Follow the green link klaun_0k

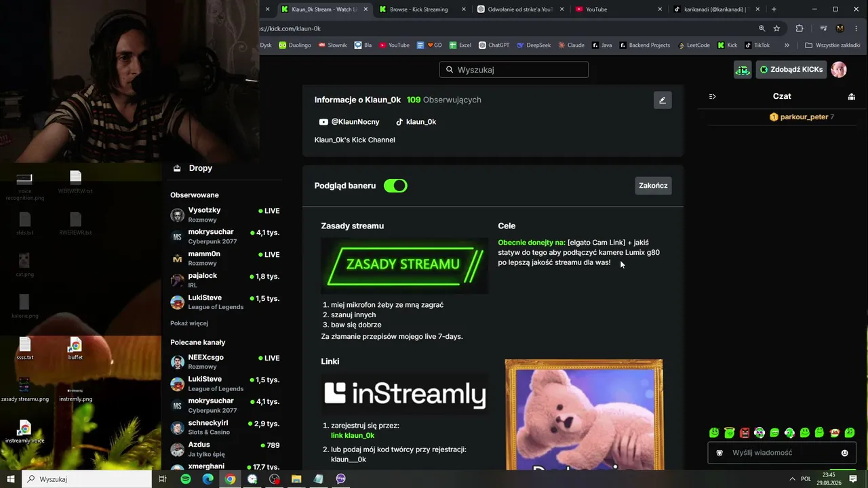[x=353, y=436]
